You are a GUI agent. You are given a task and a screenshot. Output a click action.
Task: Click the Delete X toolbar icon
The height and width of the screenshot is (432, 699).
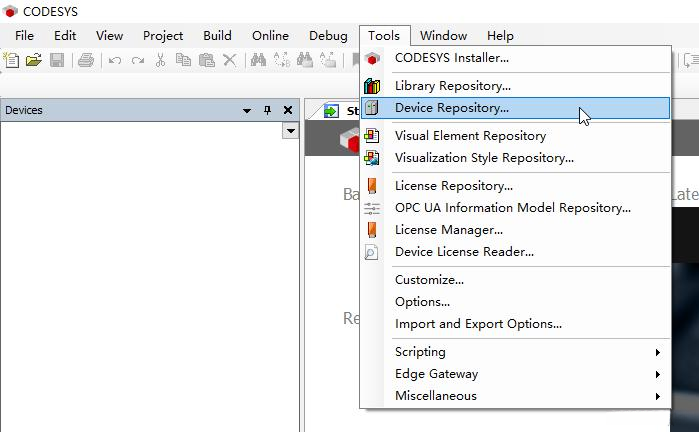[x=230, y=60]
